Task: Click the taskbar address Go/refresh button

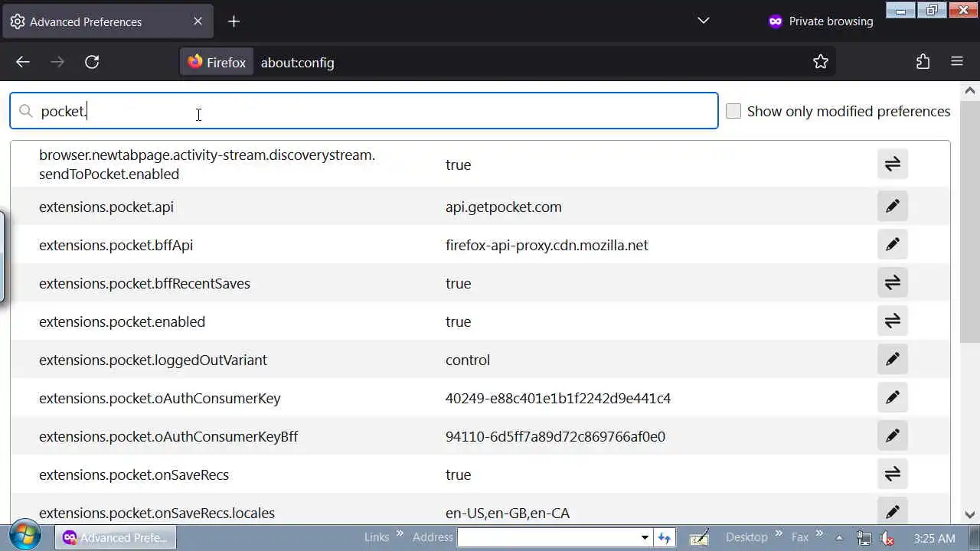Action: click(664, 537)
